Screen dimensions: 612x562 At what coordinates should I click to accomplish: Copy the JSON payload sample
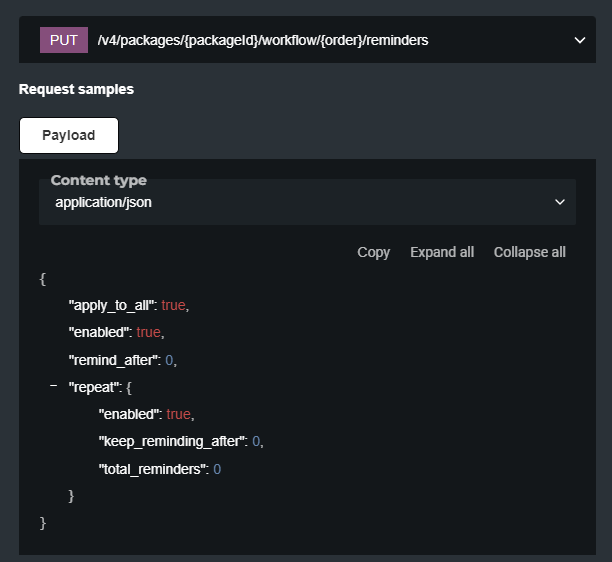click(373, 252)
